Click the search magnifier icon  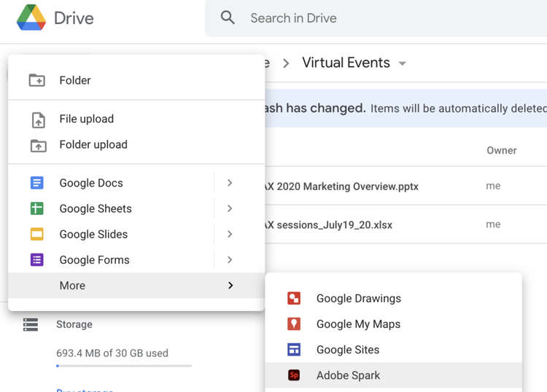click(228, 18)
